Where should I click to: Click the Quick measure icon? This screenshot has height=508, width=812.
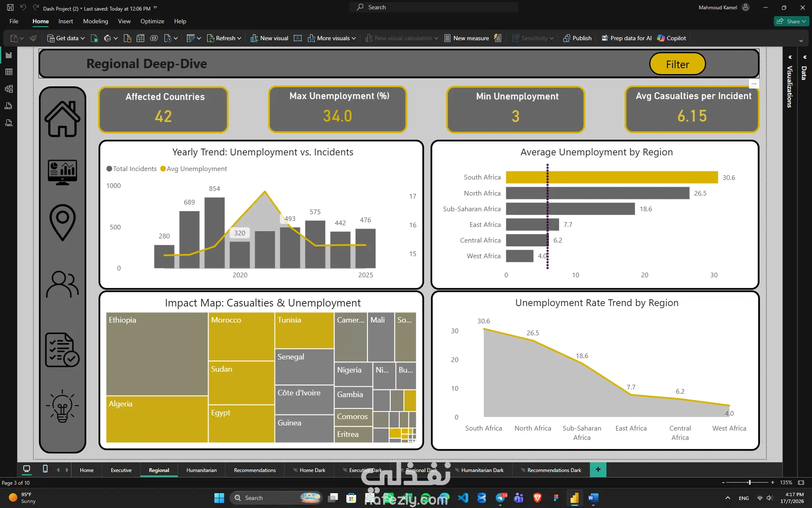click(498, 38)
